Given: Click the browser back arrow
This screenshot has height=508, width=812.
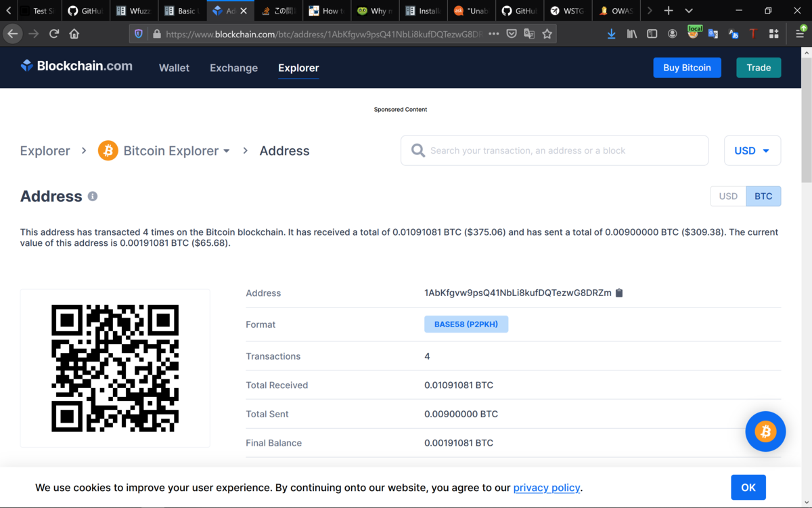Looking at the screenshot, I should [12, 34].
